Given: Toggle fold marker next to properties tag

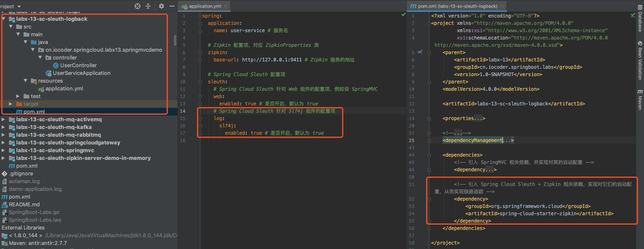Looking at the screenshot, I should click(429, 119).
